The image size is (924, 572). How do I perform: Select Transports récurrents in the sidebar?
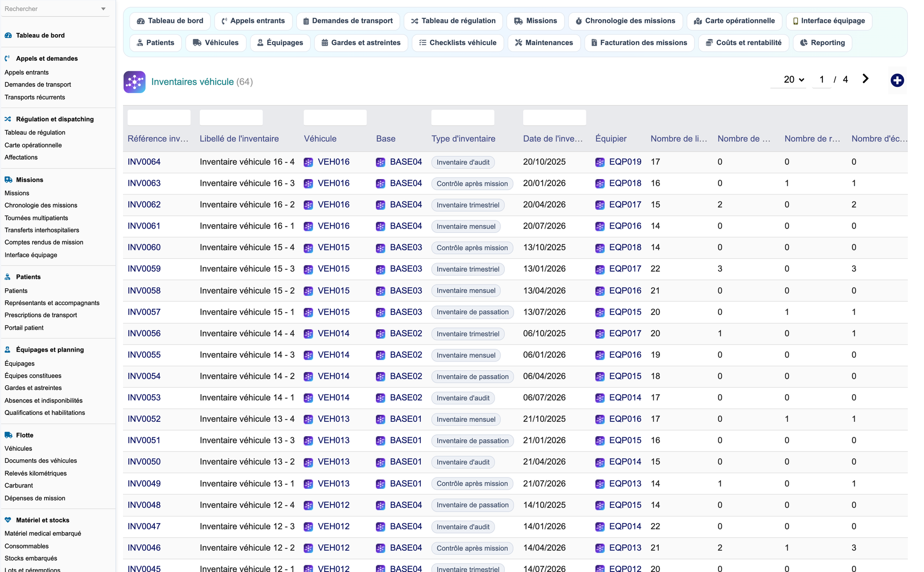click(x=35, y=97)
